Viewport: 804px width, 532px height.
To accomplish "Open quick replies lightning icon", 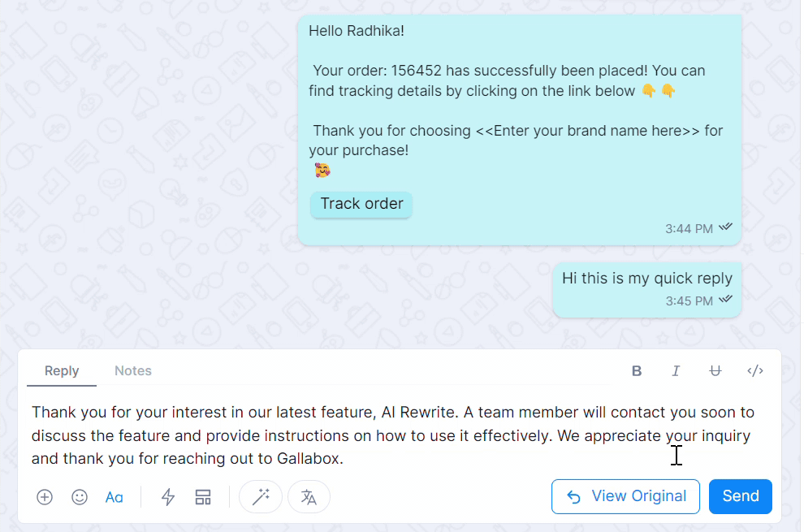I will [168, 497].
